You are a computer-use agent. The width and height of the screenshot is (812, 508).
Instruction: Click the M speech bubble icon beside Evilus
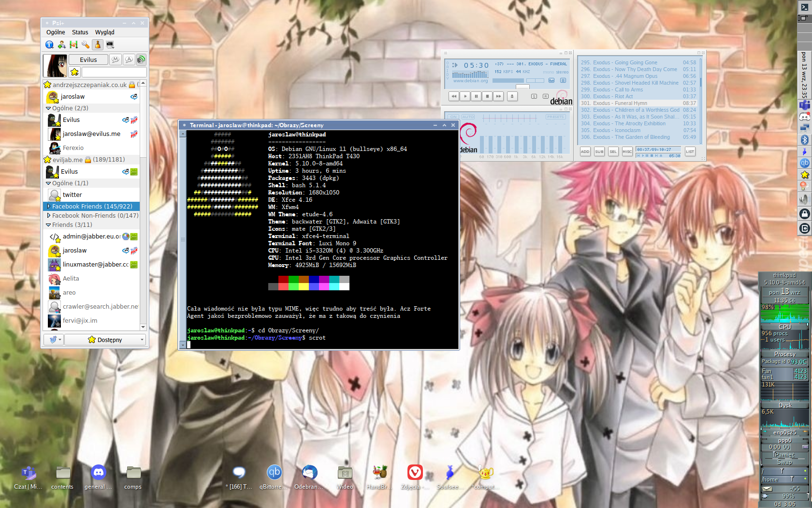(x=115, y=60)
